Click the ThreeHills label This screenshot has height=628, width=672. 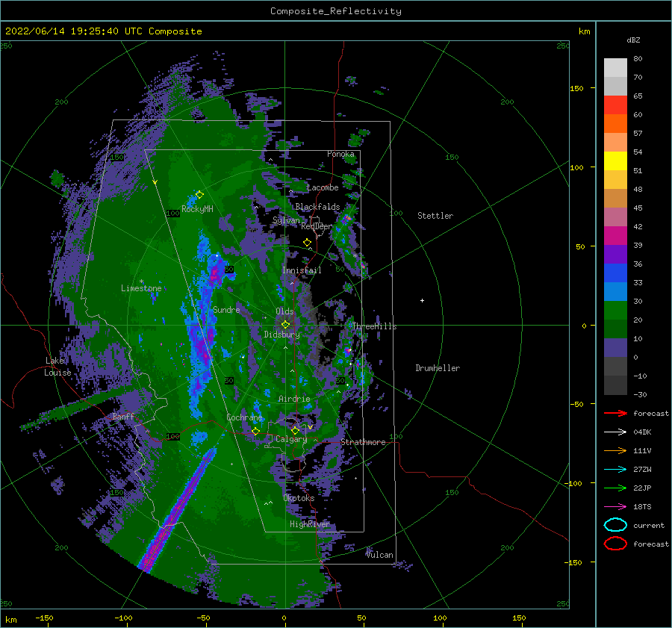pyautogui.click(x=374, y=326)
